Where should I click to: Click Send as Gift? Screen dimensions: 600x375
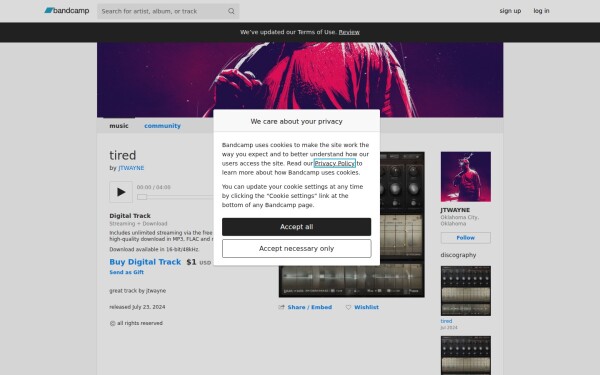126,272
